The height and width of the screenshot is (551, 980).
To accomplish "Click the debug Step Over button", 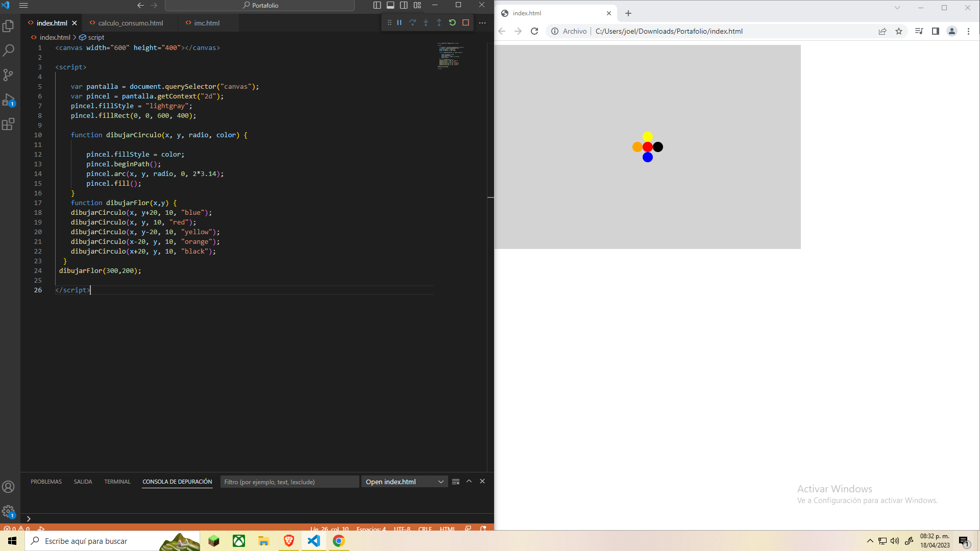I will 413,22.
